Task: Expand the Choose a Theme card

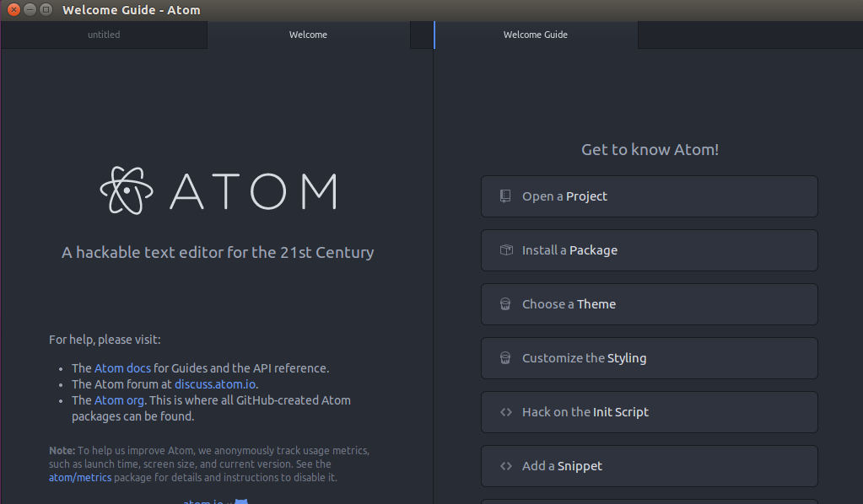Action: click(x=650, y=304)
